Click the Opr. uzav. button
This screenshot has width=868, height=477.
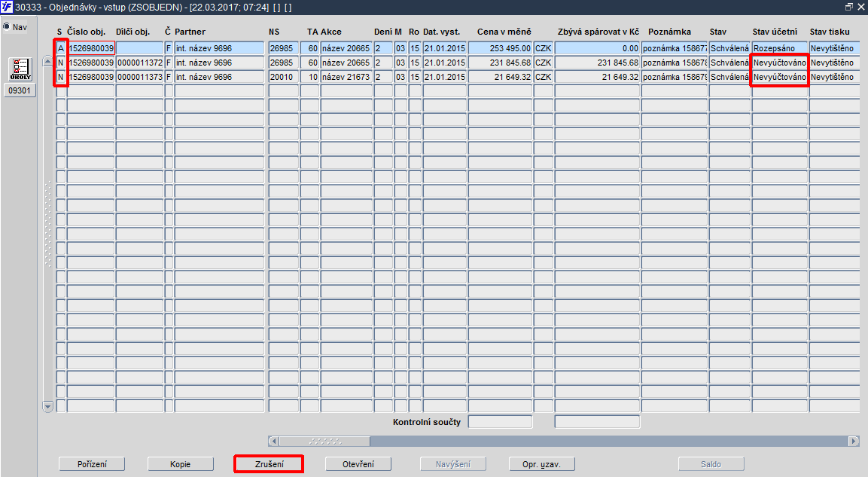(x=542, y=464)
